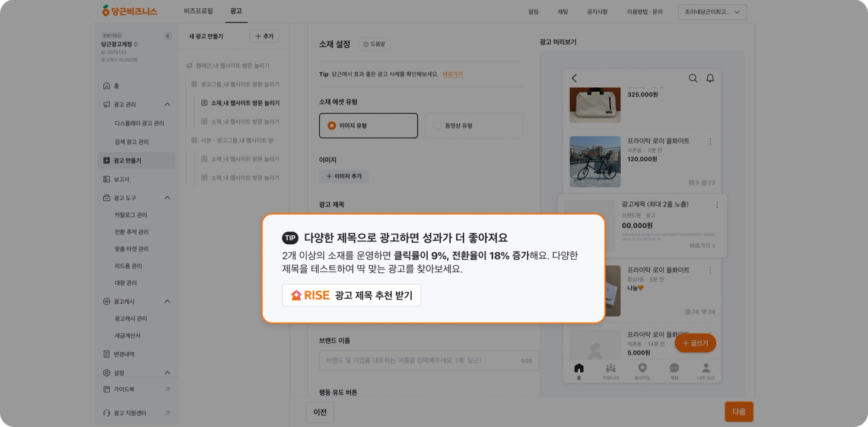Click the preview notification bell icon

[710, 78]
